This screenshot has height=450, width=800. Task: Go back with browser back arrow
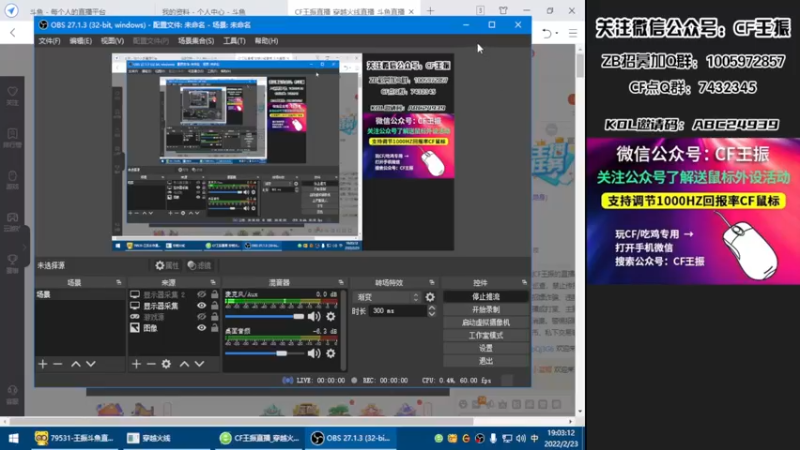point(13,33)
